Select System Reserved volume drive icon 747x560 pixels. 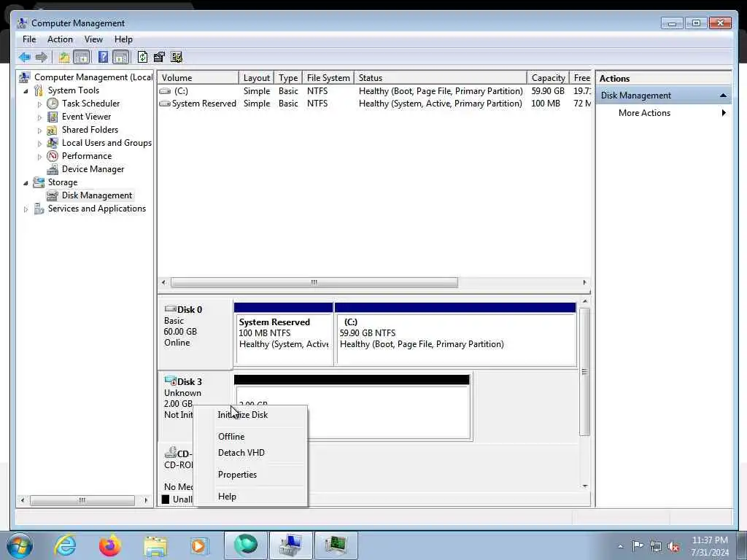tap(166, 104)
